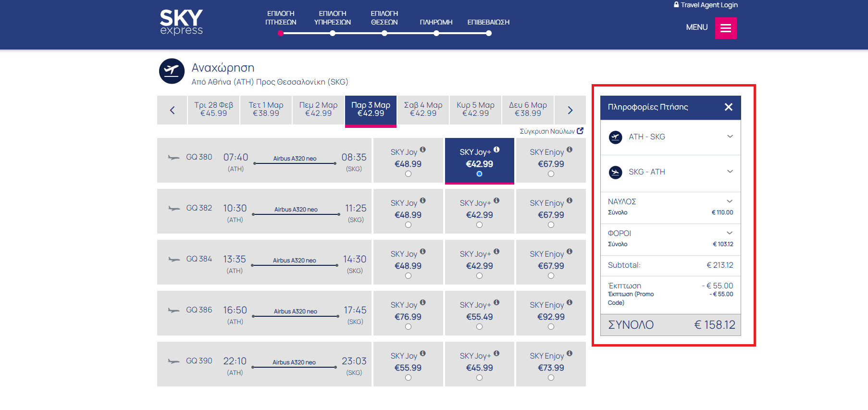Open info icon for SKY Joy on GQ 390
Image resolution: width=868 pixels, height=410 pixels.
423,353
